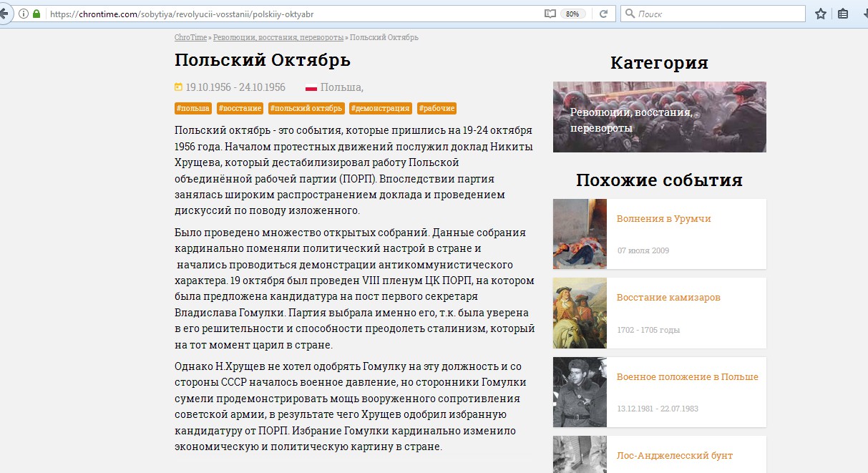Reload the page with refresh icon

(x=603, y=14)
